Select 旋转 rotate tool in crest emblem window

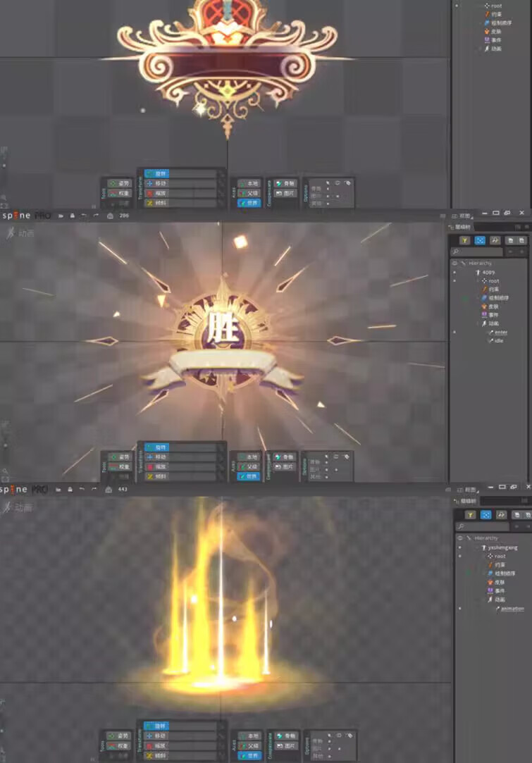click(x=156, y=174)
